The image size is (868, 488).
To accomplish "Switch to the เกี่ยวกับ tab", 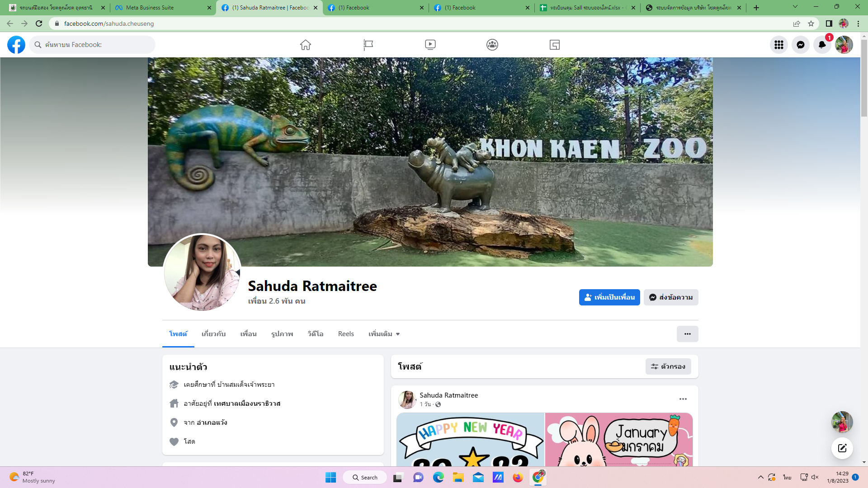I will pos(213,334).
